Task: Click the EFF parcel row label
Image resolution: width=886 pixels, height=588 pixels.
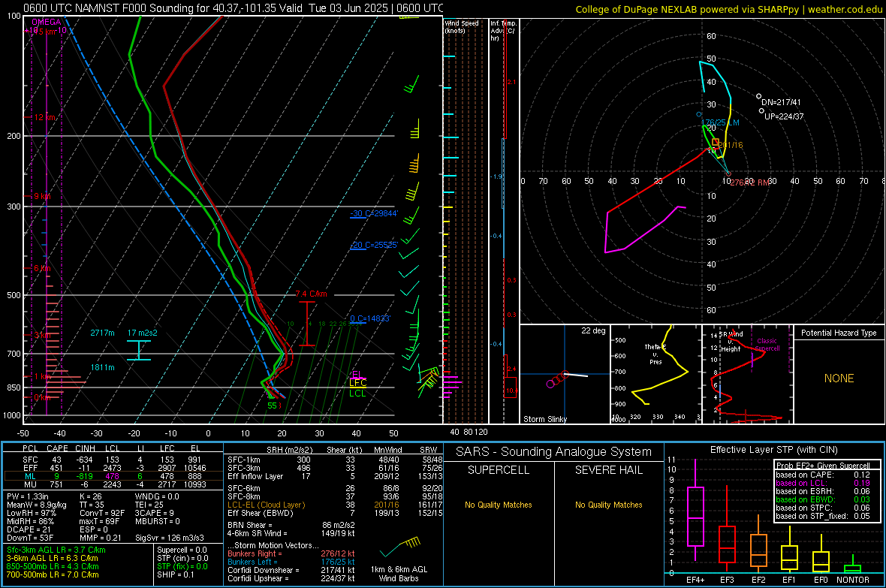Action: (x=30, y=468)
